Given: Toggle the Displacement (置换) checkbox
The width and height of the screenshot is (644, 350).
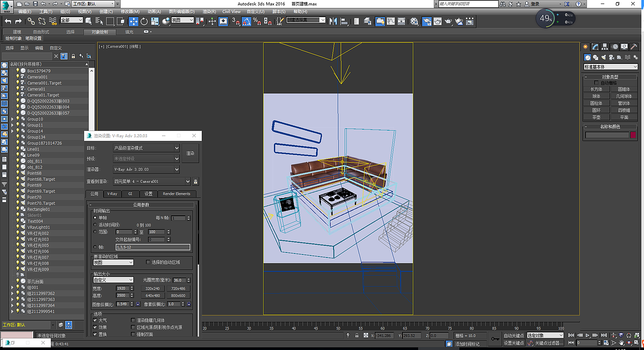Looking at the screenshot, I should coord(96,334).
